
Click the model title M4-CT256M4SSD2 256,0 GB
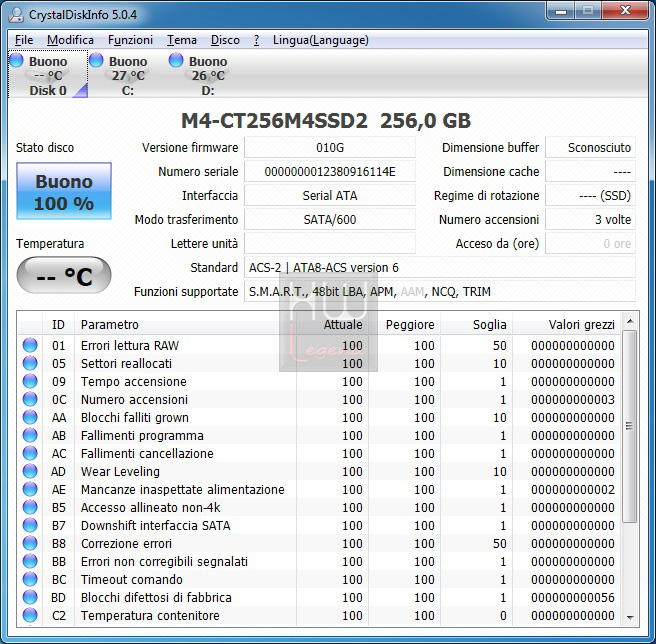[x=326, y=121]
